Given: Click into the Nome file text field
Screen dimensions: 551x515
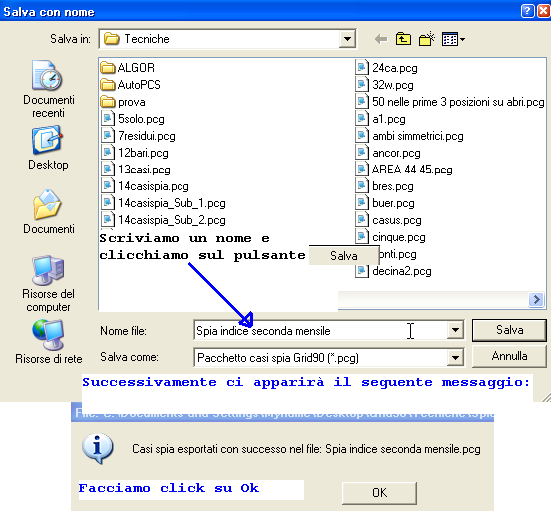Looking at the screenshot, I should [x=320, y=330].
